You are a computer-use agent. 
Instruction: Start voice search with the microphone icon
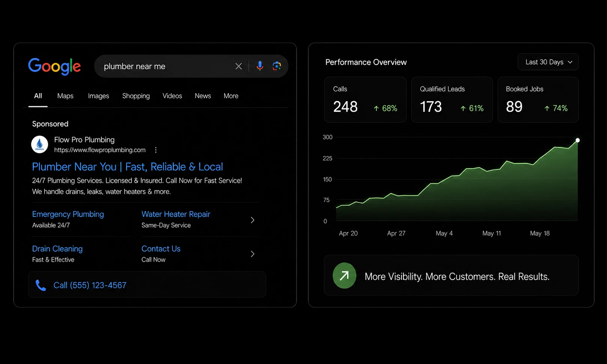pos(259,66)
